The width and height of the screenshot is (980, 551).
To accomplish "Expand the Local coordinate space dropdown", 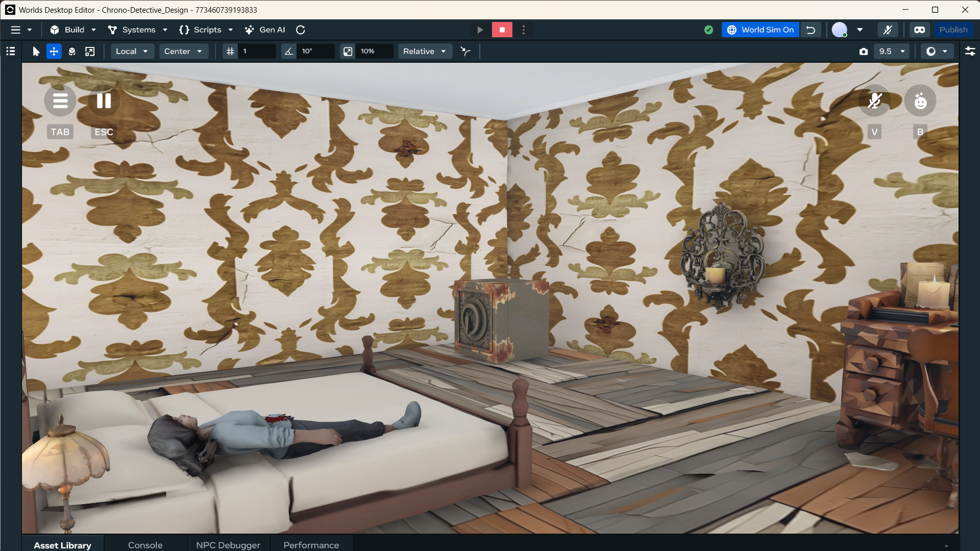I will (x=132, y=52).
